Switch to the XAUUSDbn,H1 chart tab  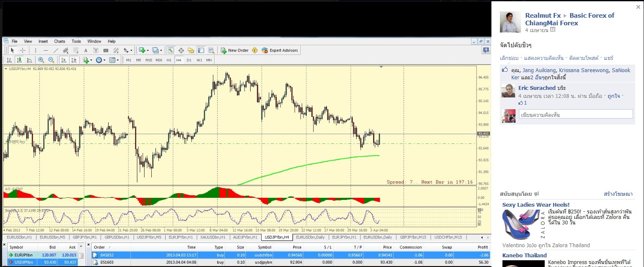[x=213, y=237]
